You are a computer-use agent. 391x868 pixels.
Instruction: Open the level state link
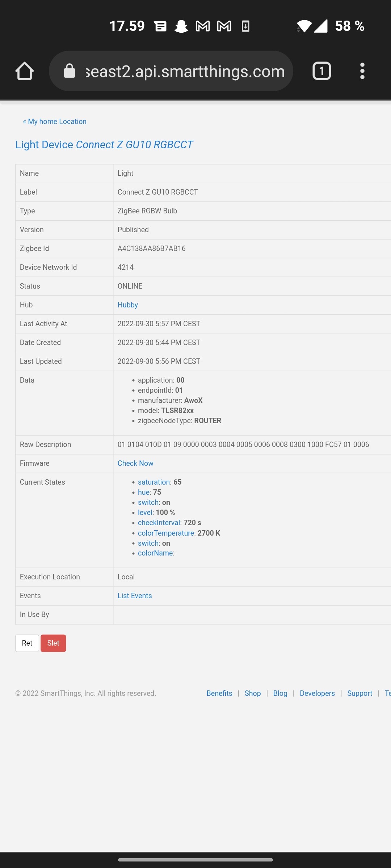pyautogui.click(x=146, y=512)
